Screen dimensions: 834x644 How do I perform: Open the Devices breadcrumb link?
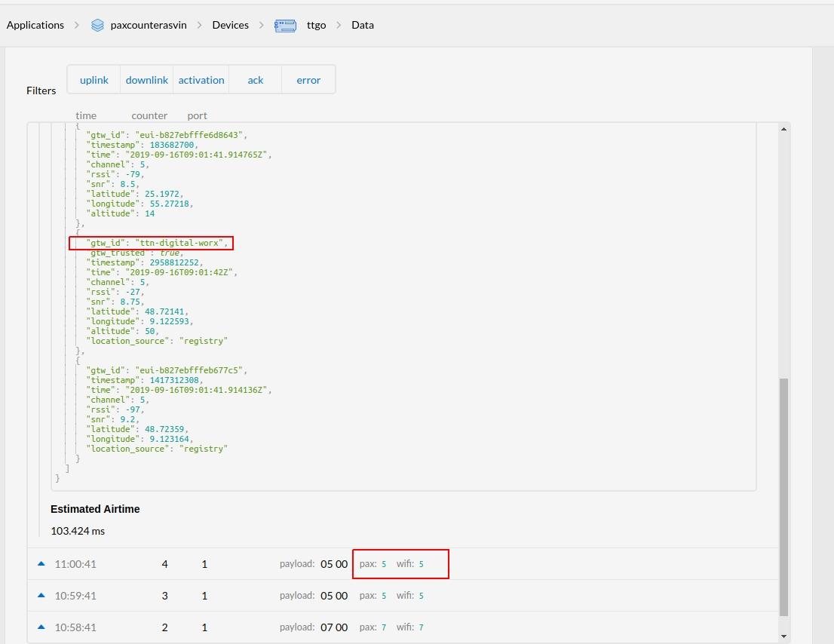[x=230, y=25]
